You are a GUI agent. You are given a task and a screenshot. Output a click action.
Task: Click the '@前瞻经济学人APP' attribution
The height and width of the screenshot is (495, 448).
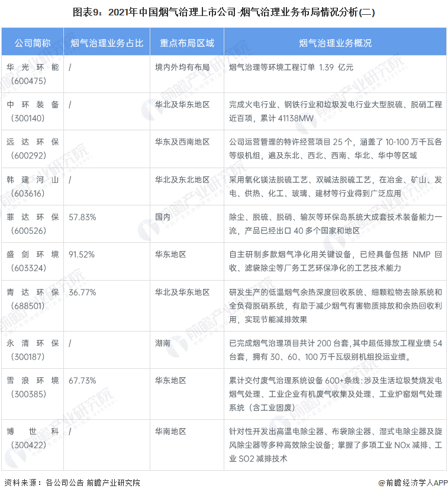point(413,483)
